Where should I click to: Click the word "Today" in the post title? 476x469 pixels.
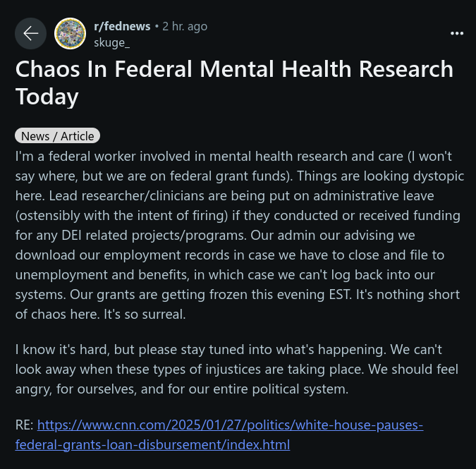coord(47,97)
